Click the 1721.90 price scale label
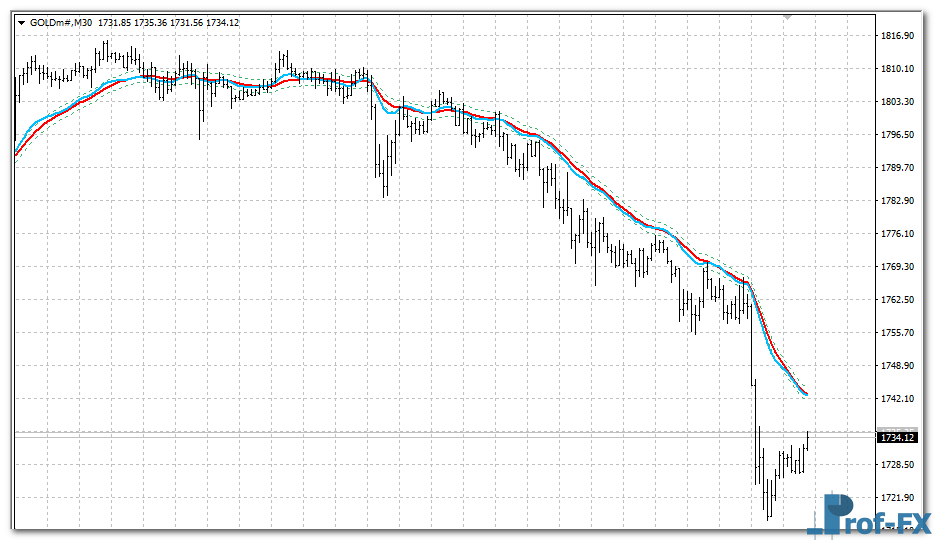 click(897, 498)
